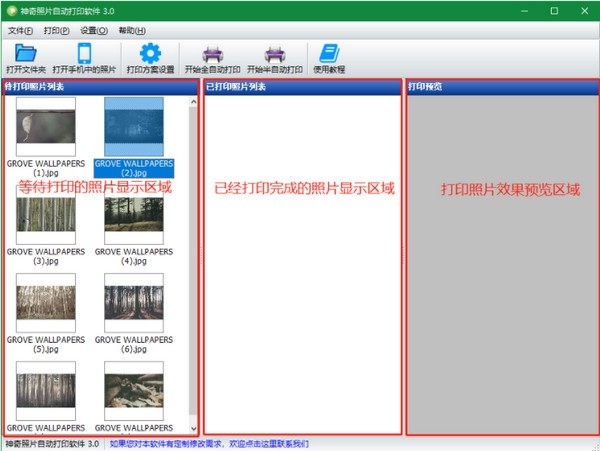Click the photo list vertical scrollbar track
The image size is (600, 451).
193,265
